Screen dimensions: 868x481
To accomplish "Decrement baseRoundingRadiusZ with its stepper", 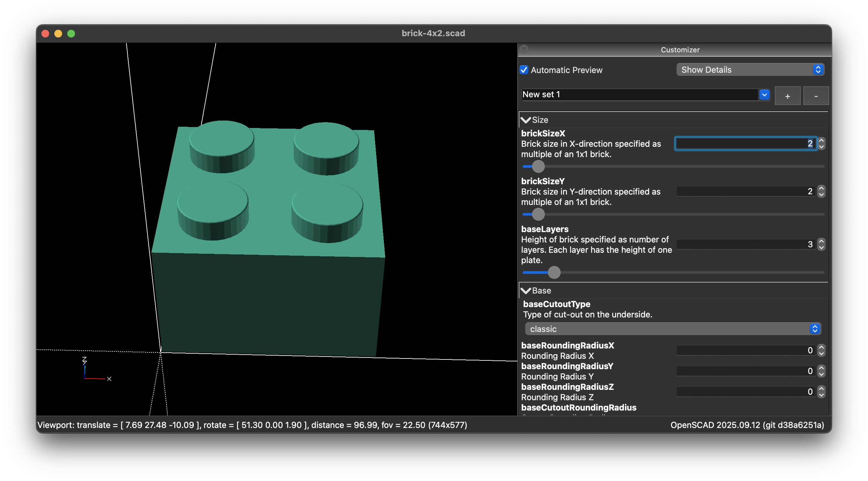I will pyautogui.click(x=822, y=394).
